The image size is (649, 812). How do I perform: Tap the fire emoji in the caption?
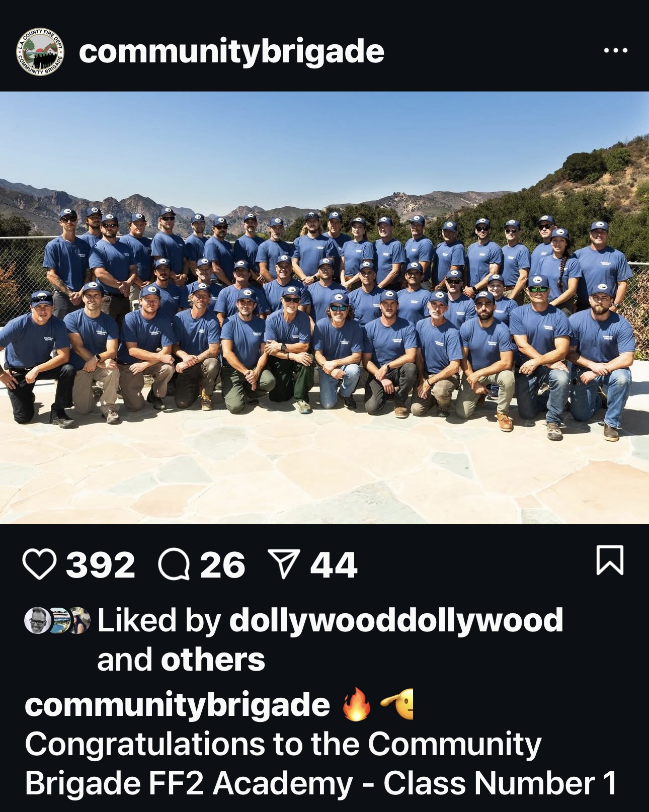356,704
